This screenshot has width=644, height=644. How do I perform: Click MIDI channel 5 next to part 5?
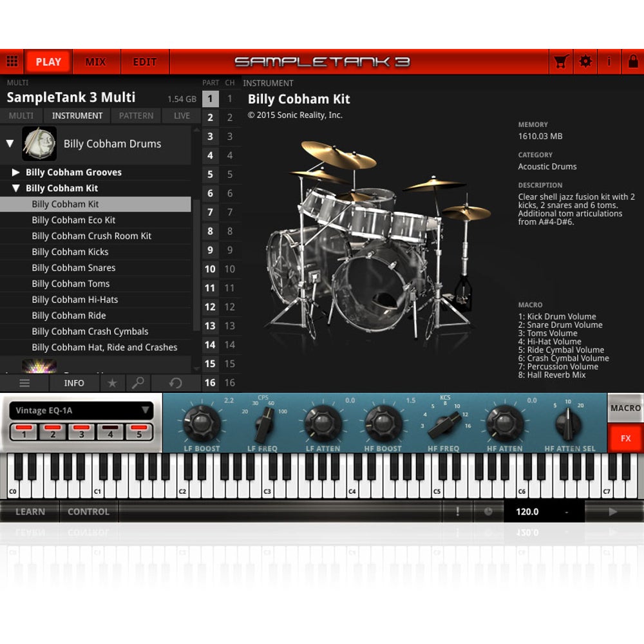coord(230,174)
